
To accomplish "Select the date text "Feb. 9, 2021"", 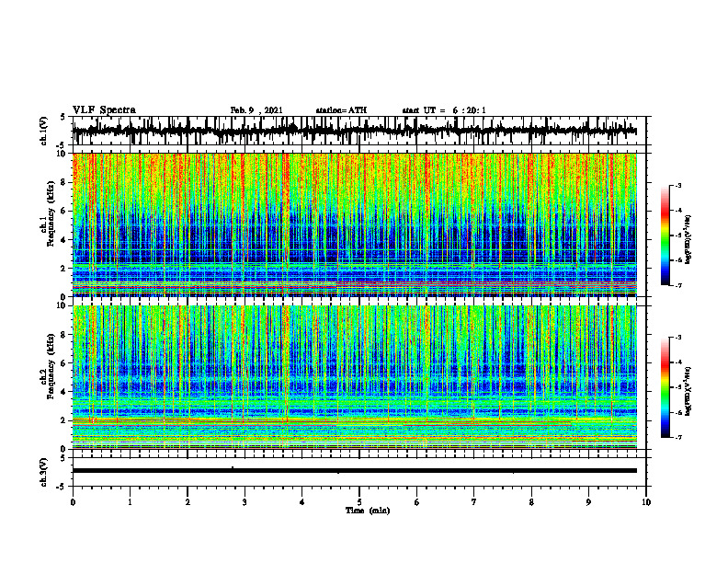I will click(x=256, y=110).
